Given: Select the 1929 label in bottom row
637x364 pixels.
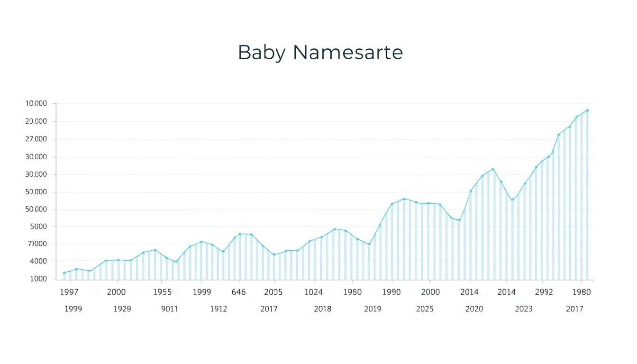Looking at the screenshot, I should (x=122, y=309).
